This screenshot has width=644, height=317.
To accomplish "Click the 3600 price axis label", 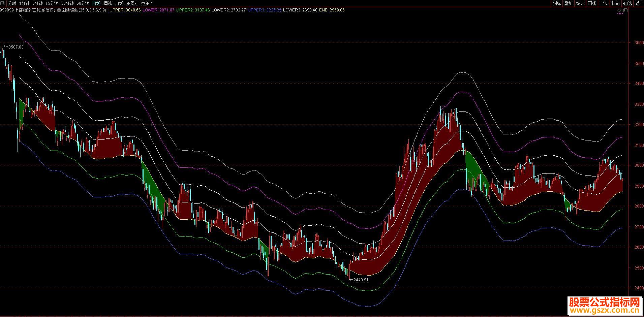I will pos(639,43).
